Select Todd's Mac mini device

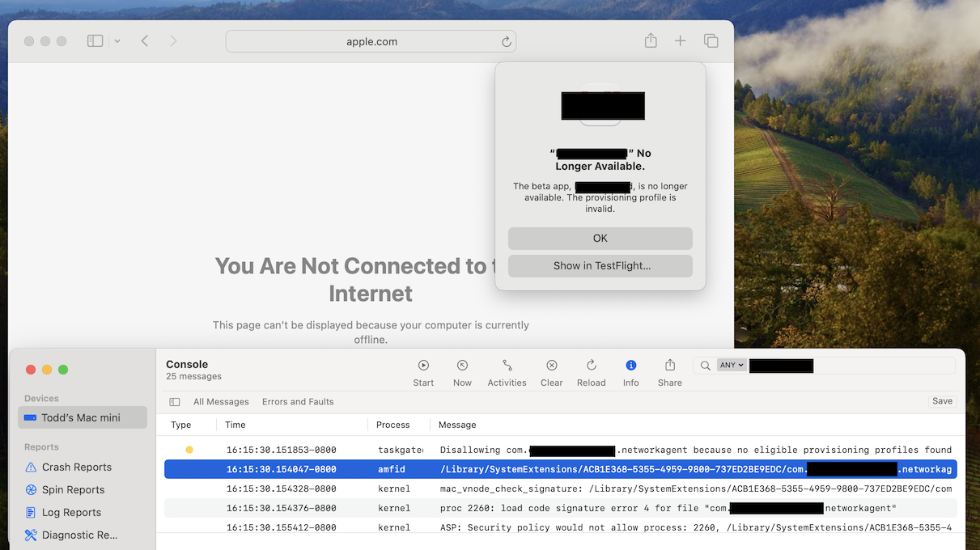(83, 417)
